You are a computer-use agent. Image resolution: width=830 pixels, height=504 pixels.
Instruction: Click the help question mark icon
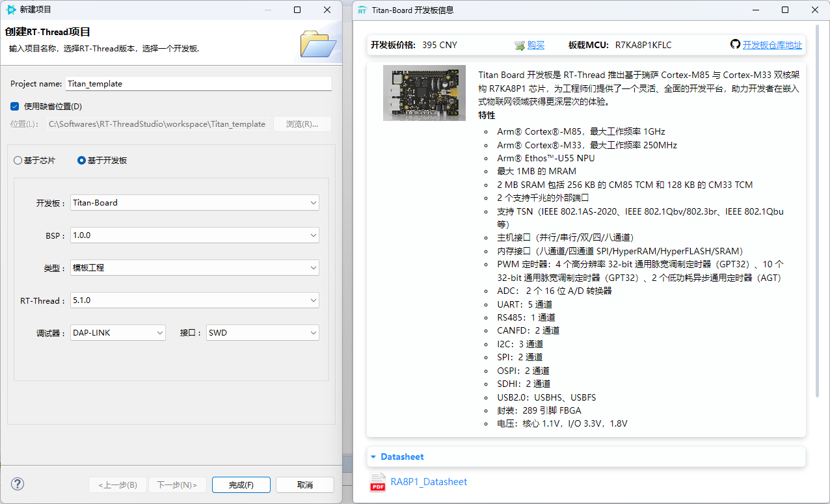18,484
